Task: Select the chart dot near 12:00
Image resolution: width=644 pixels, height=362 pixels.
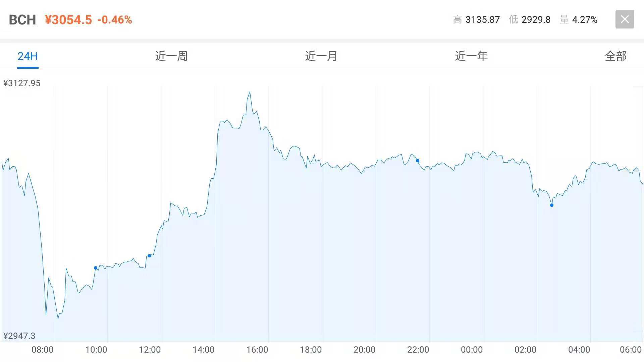Action: [149, 256]
